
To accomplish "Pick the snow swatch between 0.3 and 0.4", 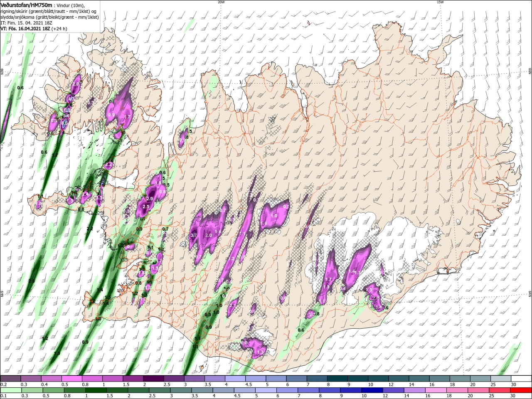I will pos(31,379).
